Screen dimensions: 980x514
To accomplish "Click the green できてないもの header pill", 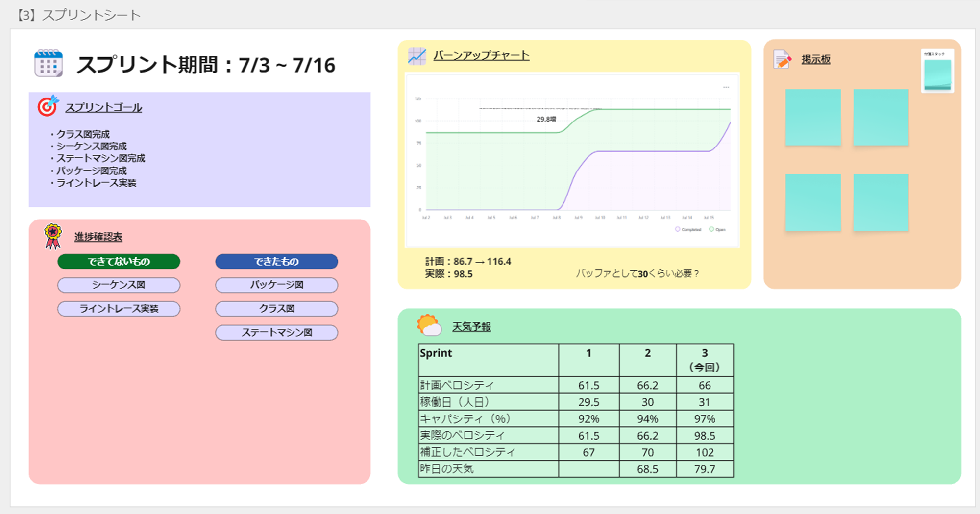I will [x=119, y=262].
